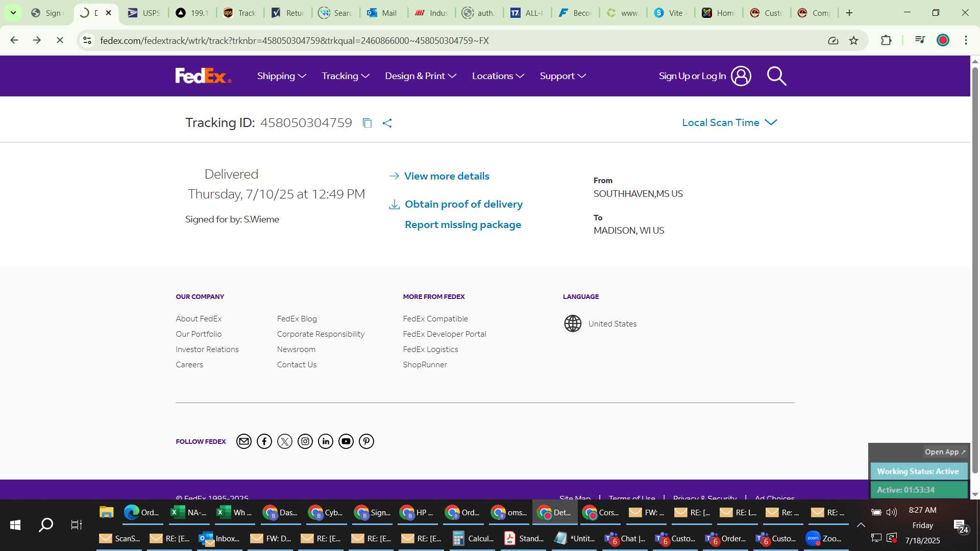980x551 pixels.
Task: Open Calculator in taskbar
Action: 474,538
